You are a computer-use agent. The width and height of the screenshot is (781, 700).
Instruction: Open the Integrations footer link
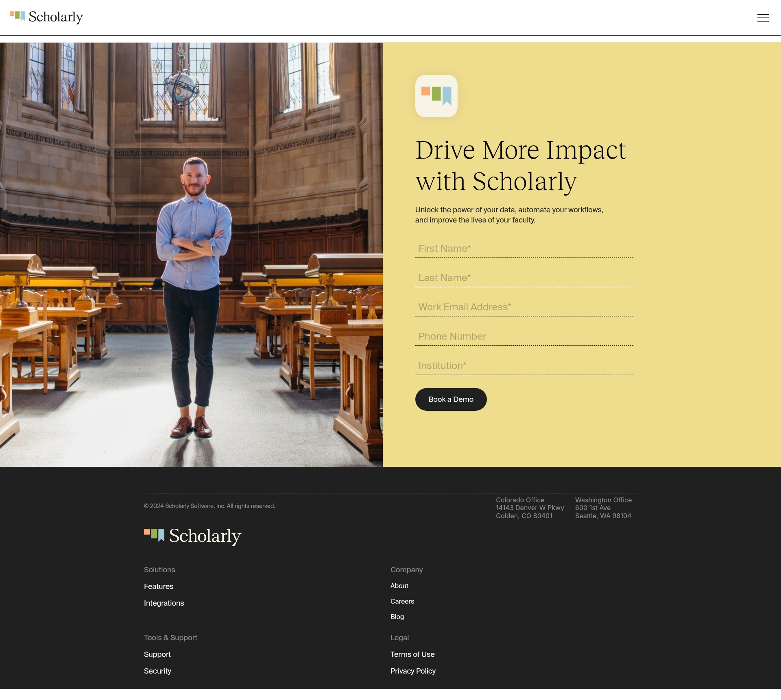pyautogui.click(x=164, y=603)
